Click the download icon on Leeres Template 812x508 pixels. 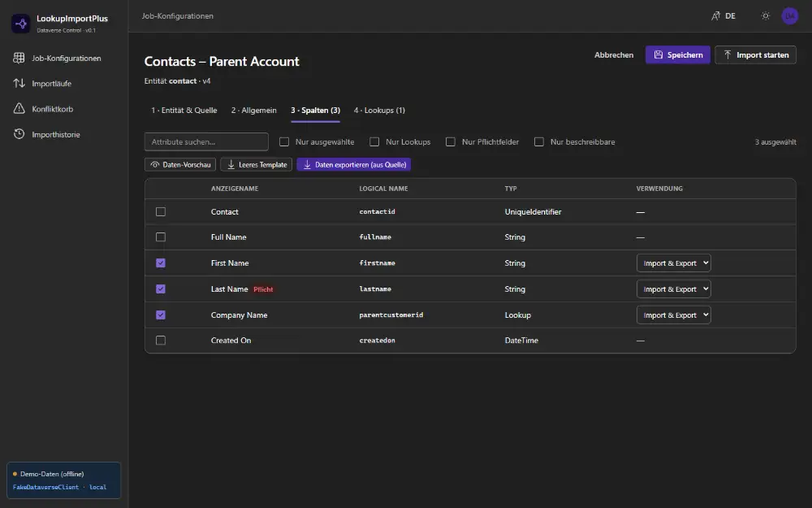point(231,164)
